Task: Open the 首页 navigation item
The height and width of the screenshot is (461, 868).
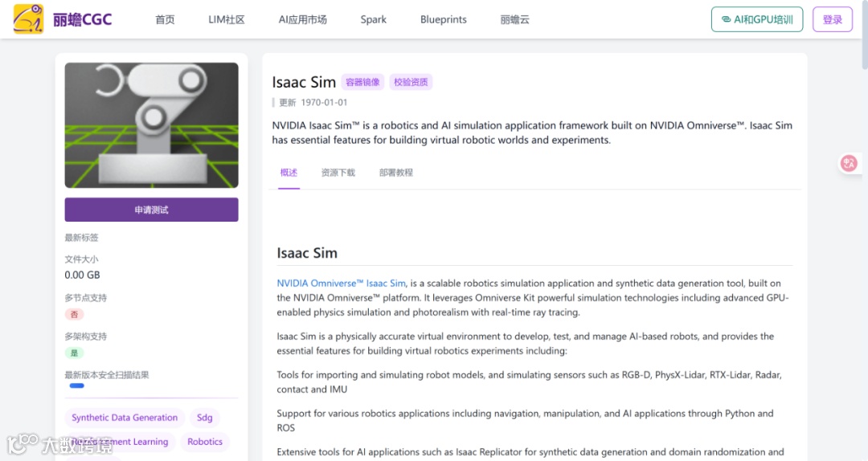Action: coord(165,19)
